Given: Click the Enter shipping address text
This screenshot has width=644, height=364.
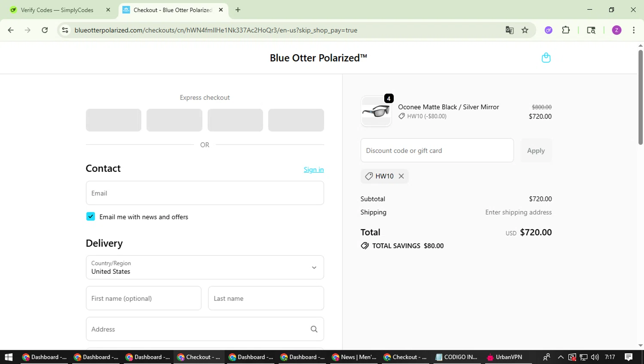Looking at the screenshot, I should (518, 212).
